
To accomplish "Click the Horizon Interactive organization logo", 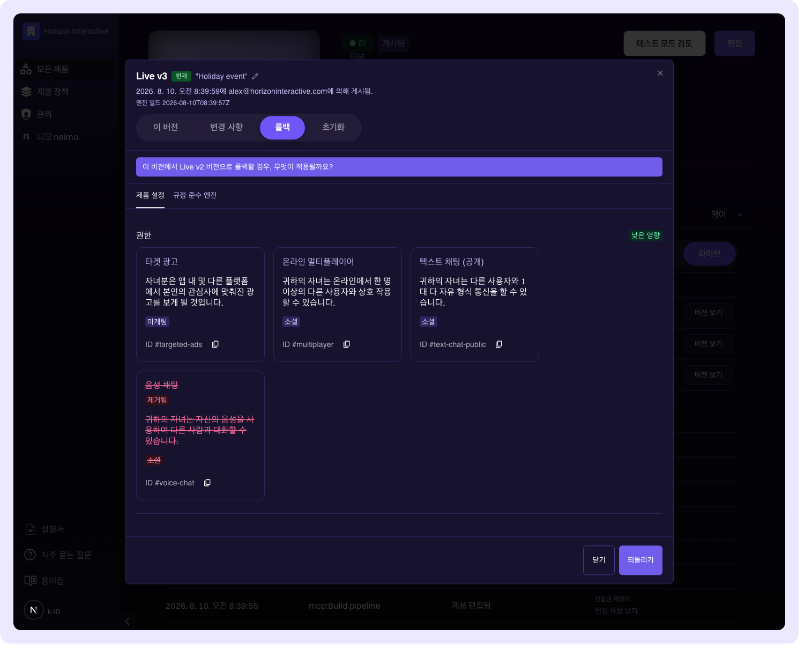I will pos(31,31).
